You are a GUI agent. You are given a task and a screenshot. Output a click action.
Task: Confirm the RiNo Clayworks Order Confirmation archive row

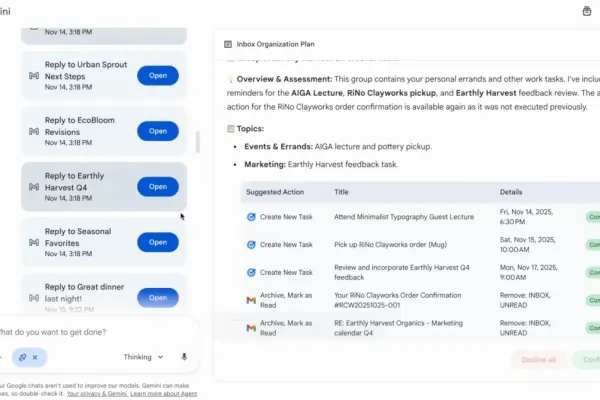tap(593, 300)
